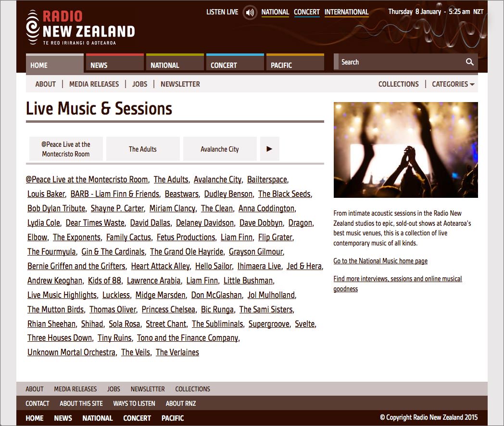Listen live to National station
This screenshot has height=426, width=504.
point(275,12)
